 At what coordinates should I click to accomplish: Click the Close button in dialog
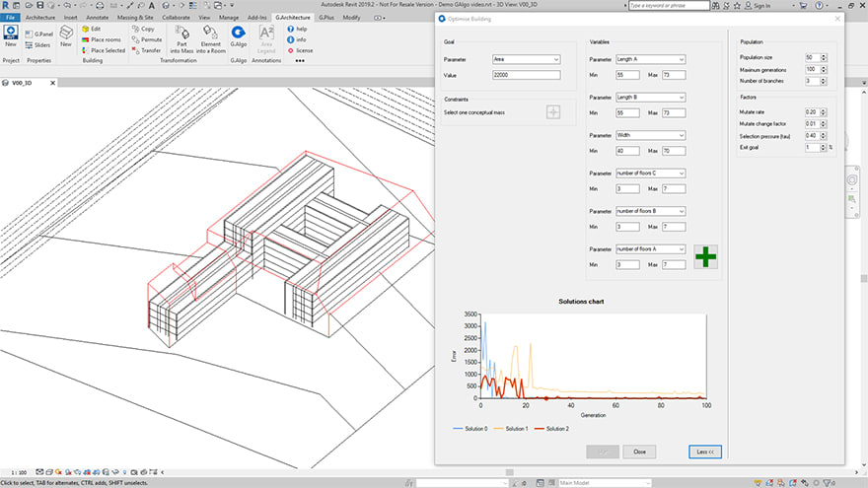coord(639,452)
